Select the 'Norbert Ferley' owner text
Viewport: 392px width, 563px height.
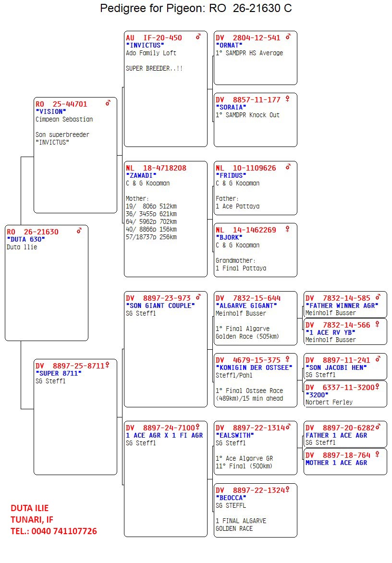point(329,403)
